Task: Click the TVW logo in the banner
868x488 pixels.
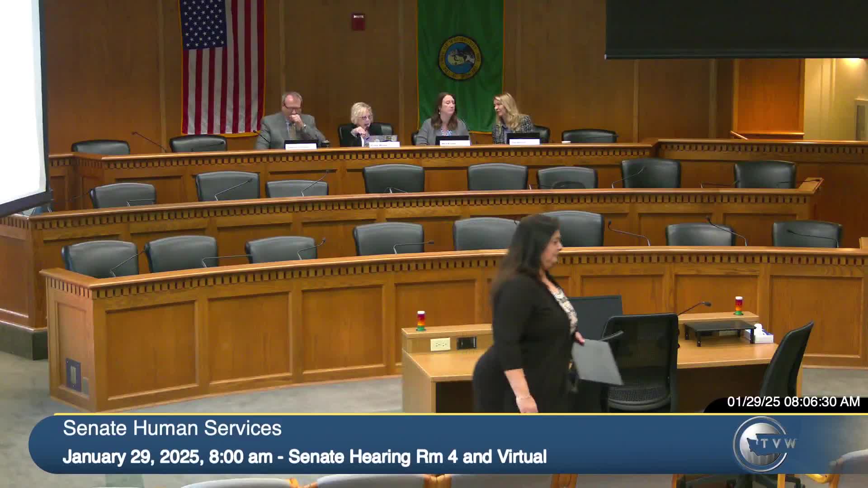Action: click(764, 444)
